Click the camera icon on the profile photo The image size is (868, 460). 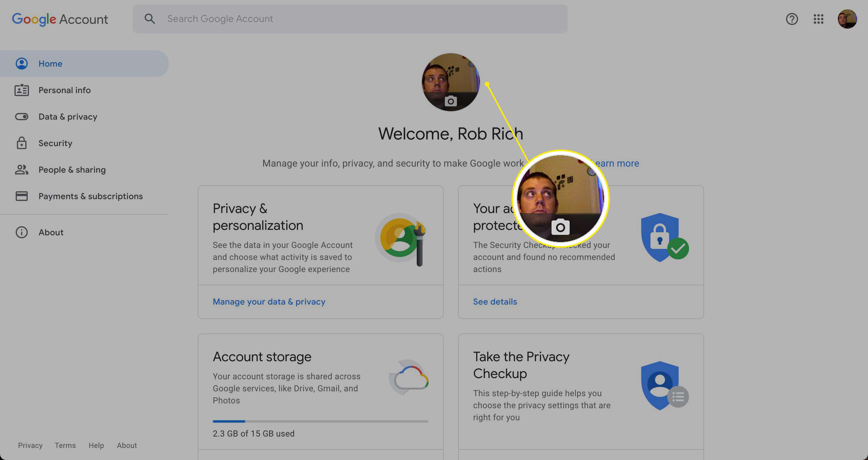pos(451,101)
